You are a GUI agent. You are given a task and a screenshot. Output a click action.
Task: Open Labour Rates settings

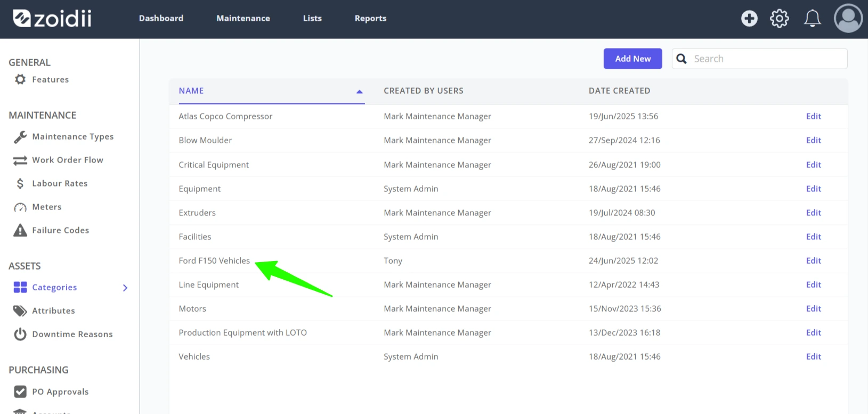coord(60,183)
